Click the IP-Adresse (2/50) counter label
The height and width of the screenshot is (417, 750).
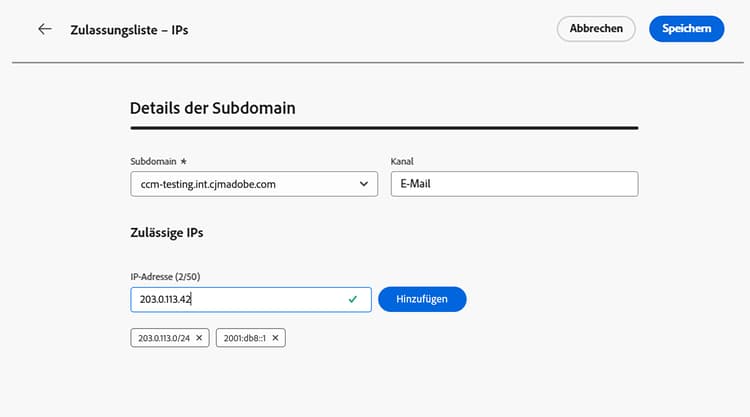[x=165, y=276]
